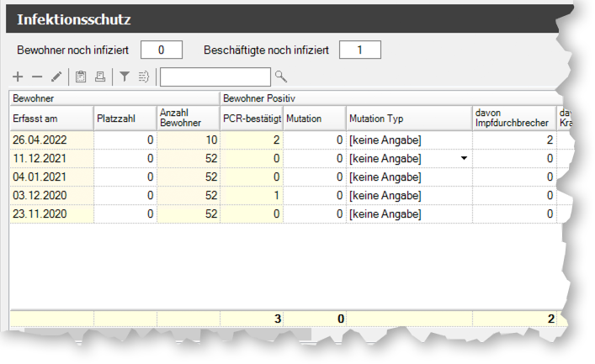Click the printer icon
595x364 pixels.
point(100,77)
